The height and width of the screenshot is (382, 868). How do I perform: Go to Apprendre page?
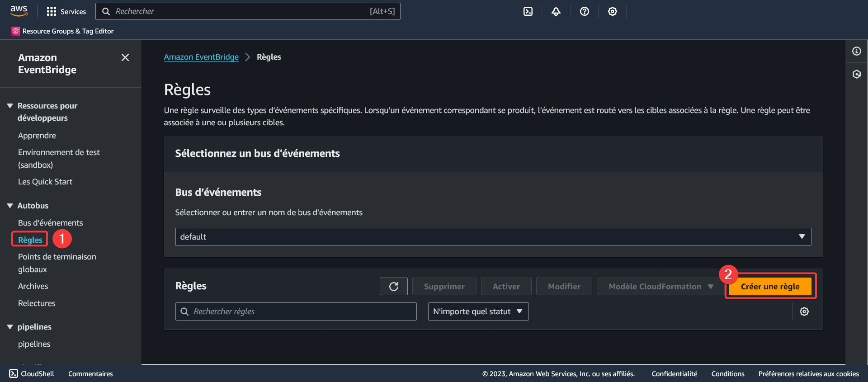[37, 136]
